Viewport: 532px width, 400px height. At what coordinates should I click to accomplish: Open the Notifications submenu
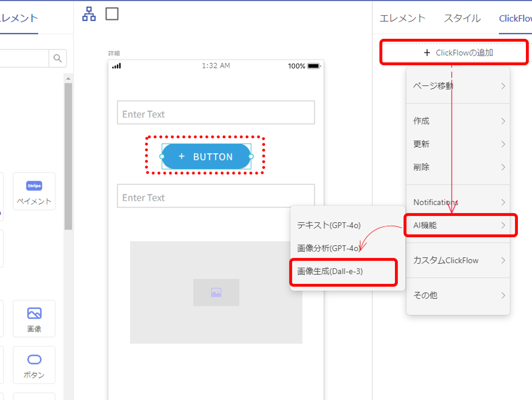pos(458,202)
